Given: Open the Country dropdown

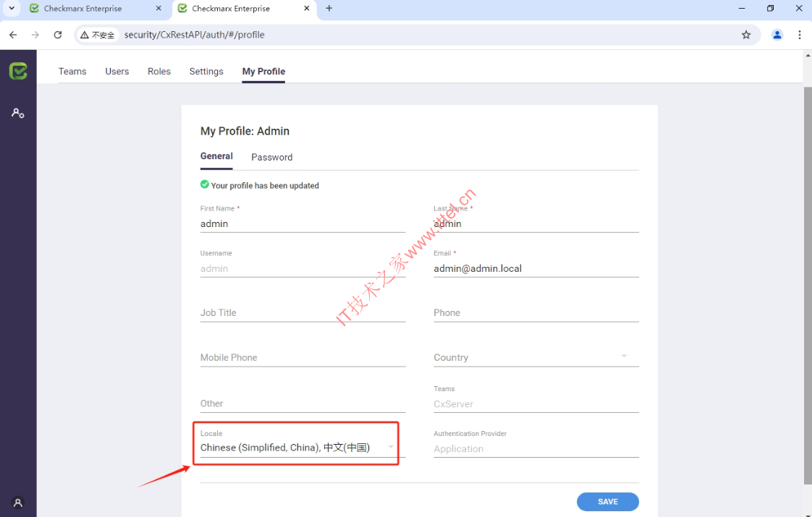Looking at the screenshot, I should click(x=624, y=357).
